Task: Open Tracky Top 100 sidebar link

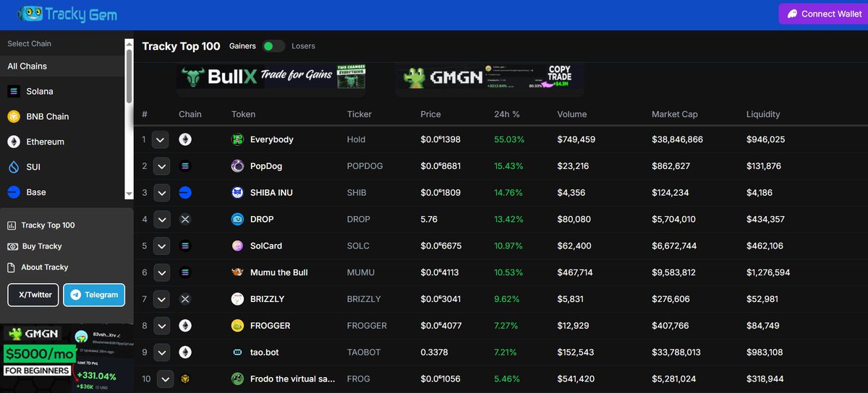Action: tap(41, 225)
